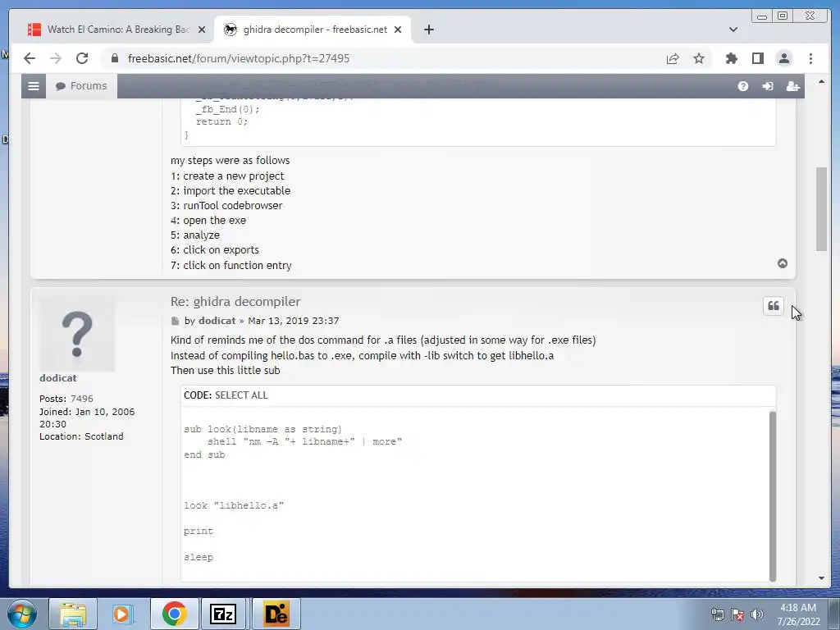Open the Forums link
This screenshot has width=840, height=630.
tap(82, 86)
